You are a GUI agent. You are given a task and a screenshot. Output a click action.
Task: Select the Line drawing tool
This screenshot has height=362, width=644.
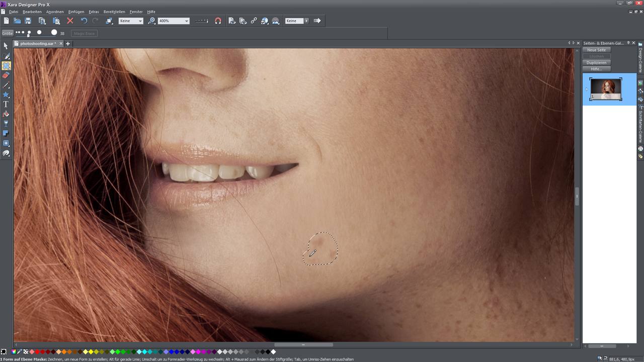tap(6, 85)
